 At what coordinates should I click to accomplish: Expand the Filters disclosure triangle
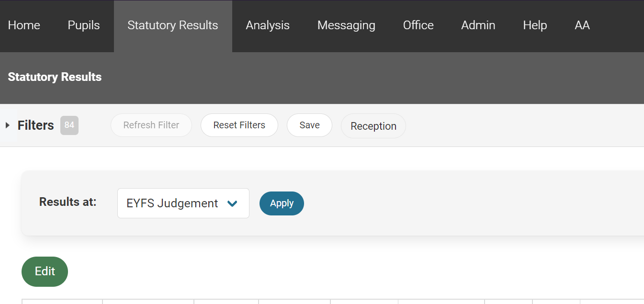pyautogui.click(x=8, y=125)
